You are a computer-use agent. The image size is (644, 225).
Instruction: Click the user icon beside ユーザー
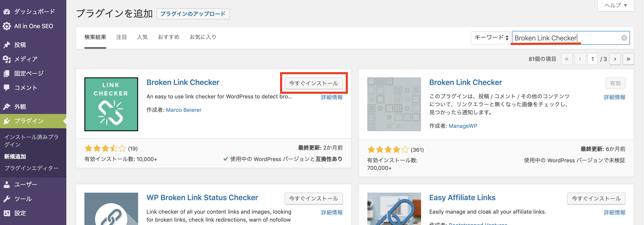point(7,184)
